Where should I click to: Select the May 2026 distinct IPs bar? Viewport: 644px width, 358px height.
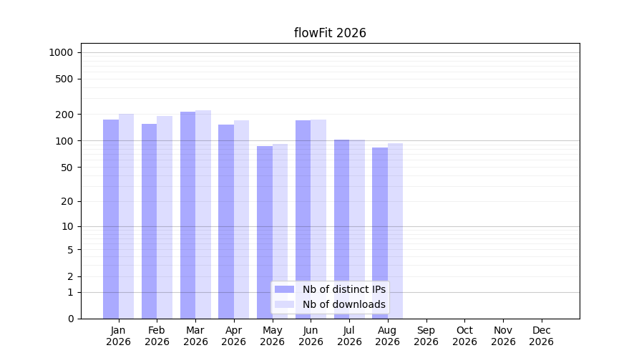pos(265,232)
